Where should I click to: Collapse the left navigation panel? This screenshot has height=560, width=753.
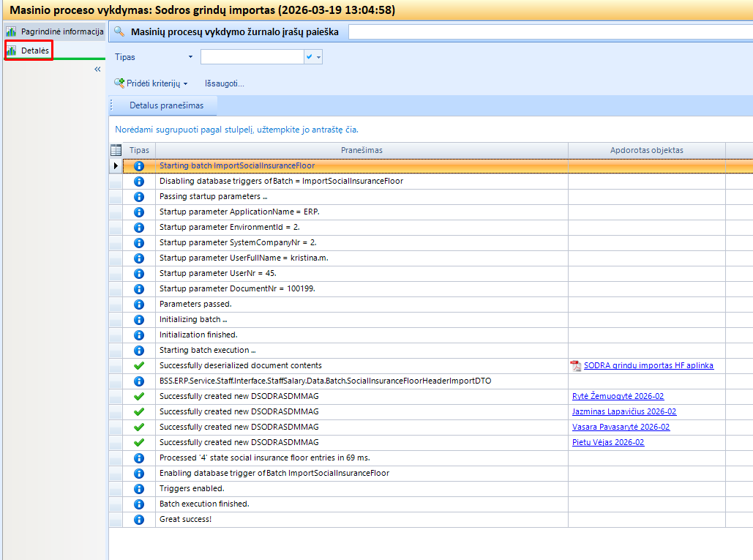coord(97,69)
